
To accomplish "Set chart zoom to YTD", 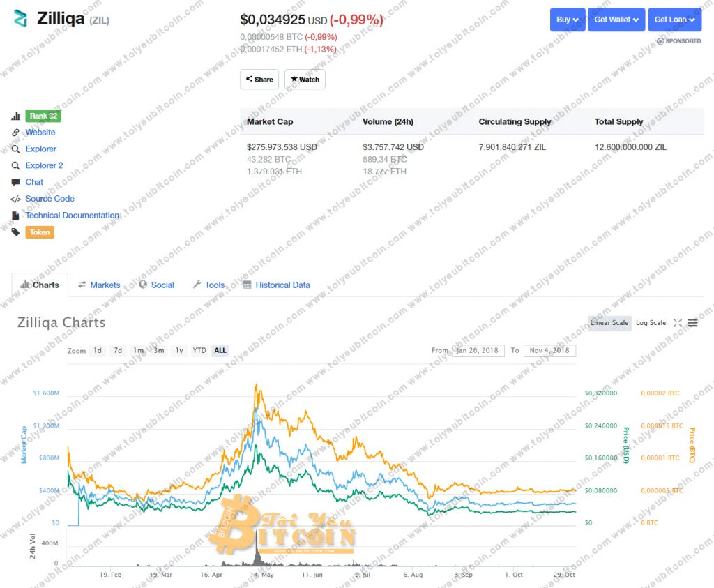I will (x=199, y=351).
